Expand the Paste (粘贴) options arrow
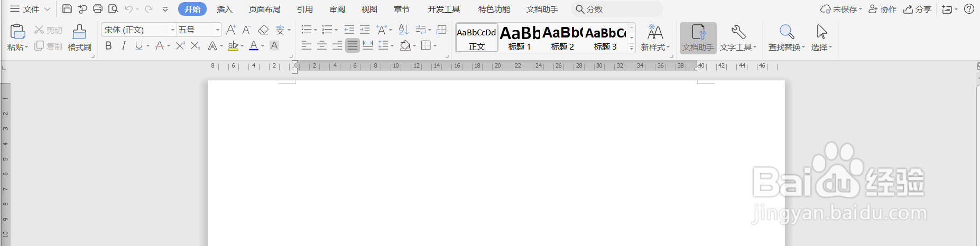The image size is (980, 246). point(26,48)
